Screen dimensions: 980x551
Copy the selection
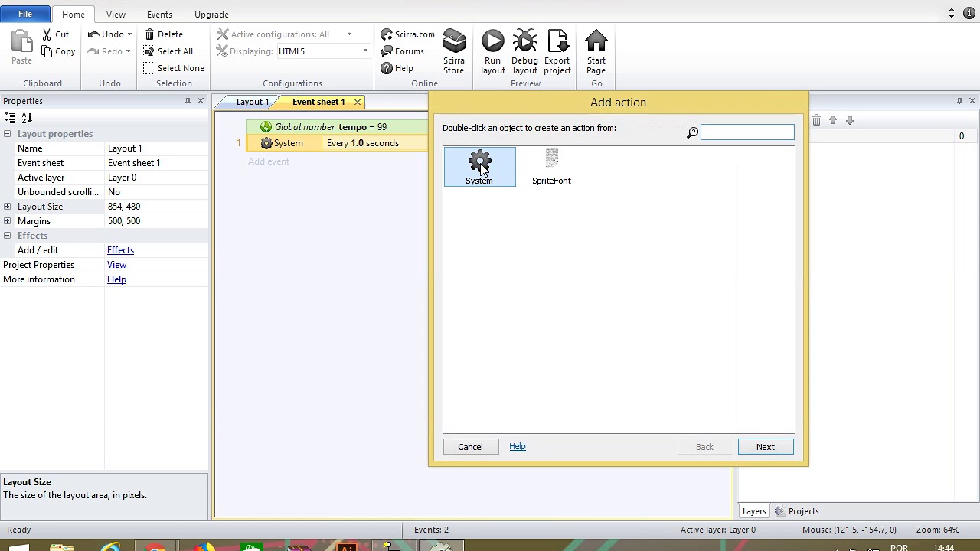pyautogui.click(x=58, y=51)
